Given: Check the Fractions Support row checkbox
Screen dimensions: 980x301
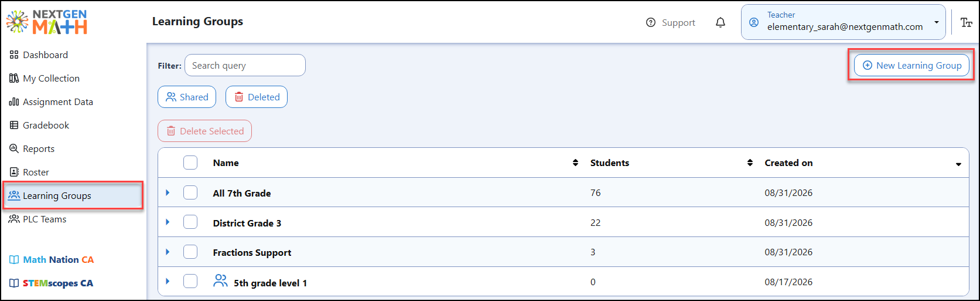Looking at the screenshot, I should coord(190,252).
